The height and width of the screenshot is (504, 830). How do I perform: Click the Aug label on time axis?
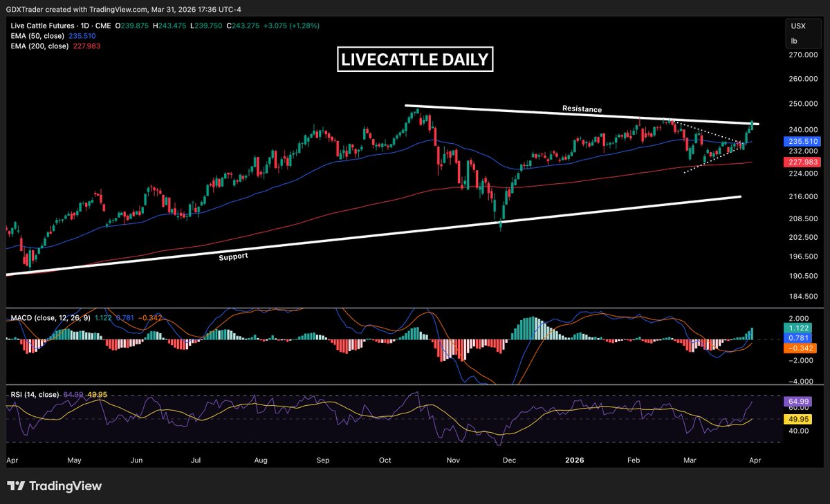[x=261, y=459]
